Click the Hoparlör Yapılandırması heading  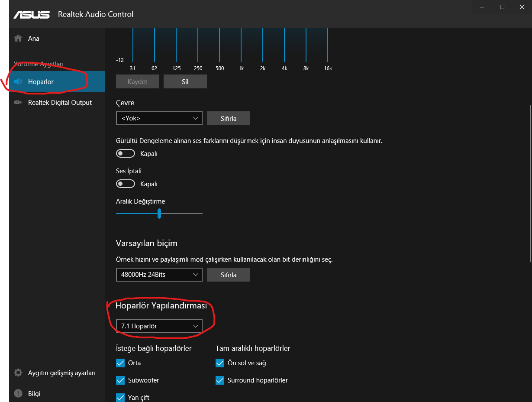[161, 306]
